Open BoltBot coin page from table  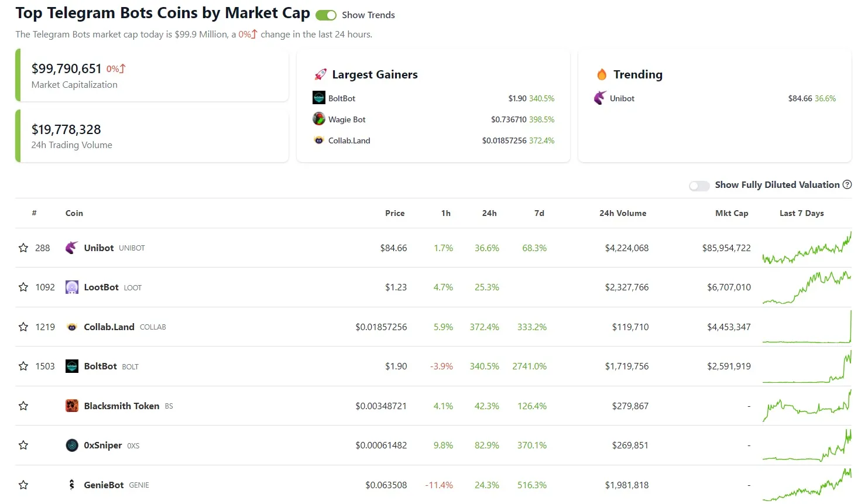(x=100, y=366)
